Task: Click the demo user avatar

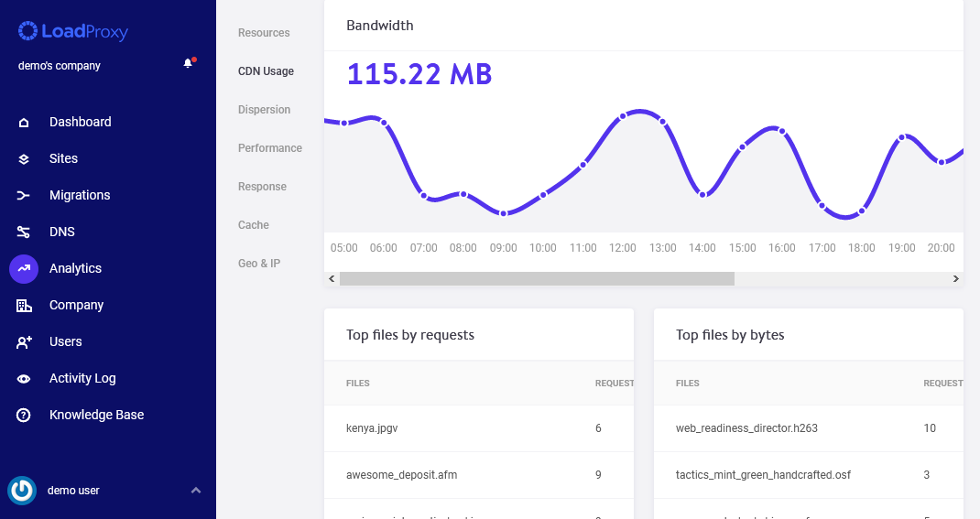Action: 22,491
